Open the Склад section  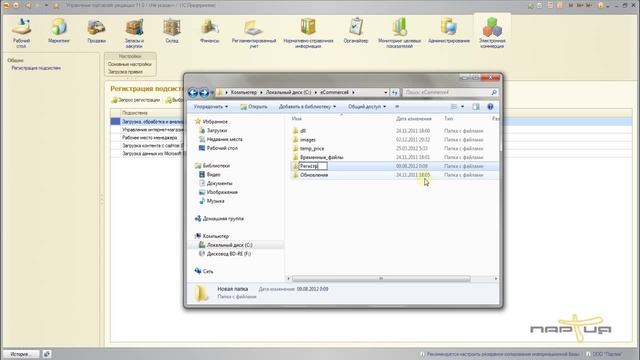pyautogui.click(x=172, y=31)
